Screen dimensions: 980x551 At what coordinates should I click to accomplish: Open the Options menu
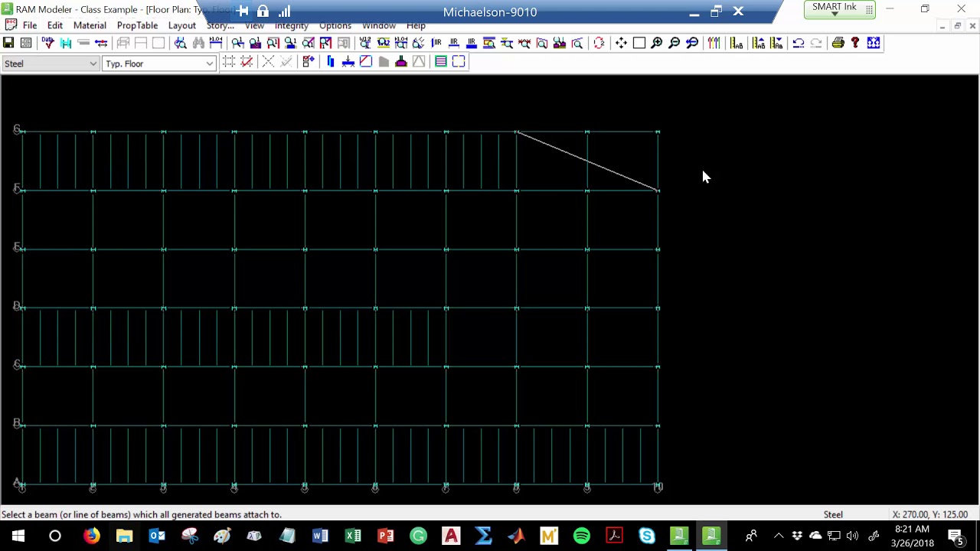click(x=335, y=25)
